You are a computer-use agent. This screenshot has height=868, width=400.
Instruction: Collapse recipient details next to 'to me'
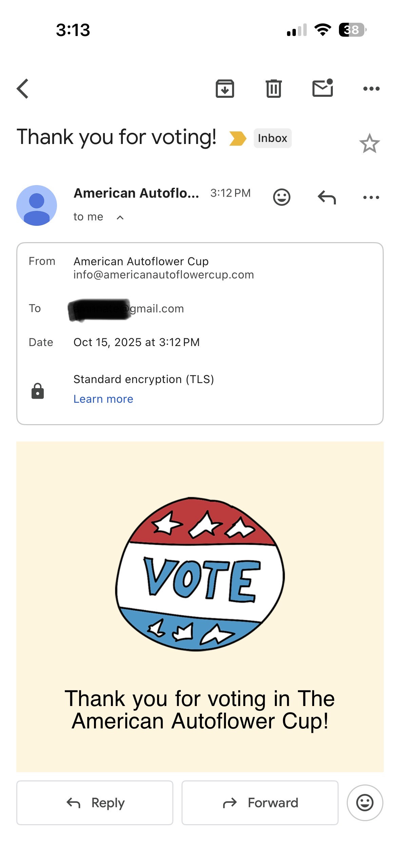pyautogui.click(x=120, y=217)
